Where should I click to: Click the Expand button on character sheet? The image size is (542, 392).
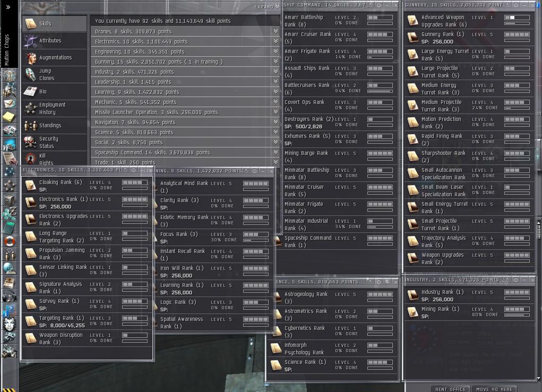(267, 6)
